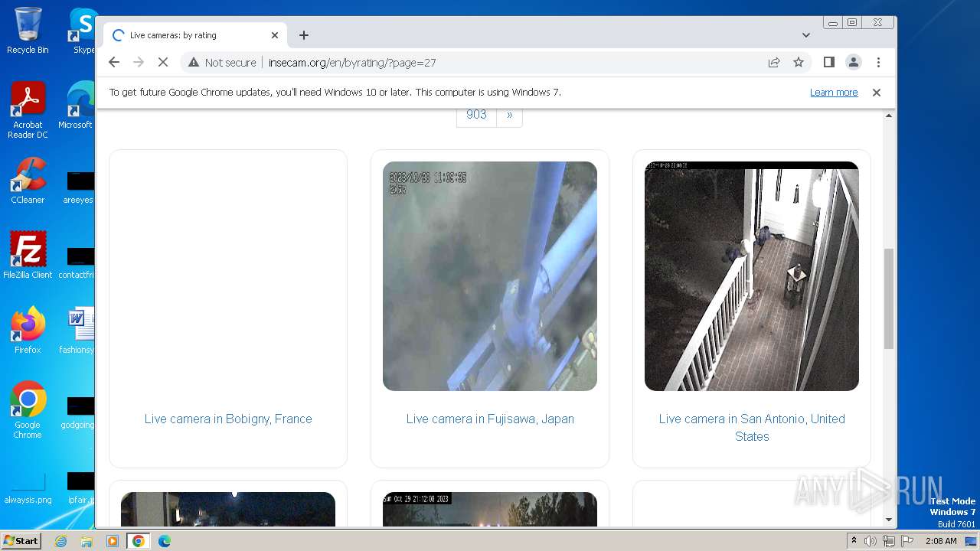Image resolution: width=980 pixels, height=551 pixels.
Task: Open the network tray icon
Action: point(888,541)
